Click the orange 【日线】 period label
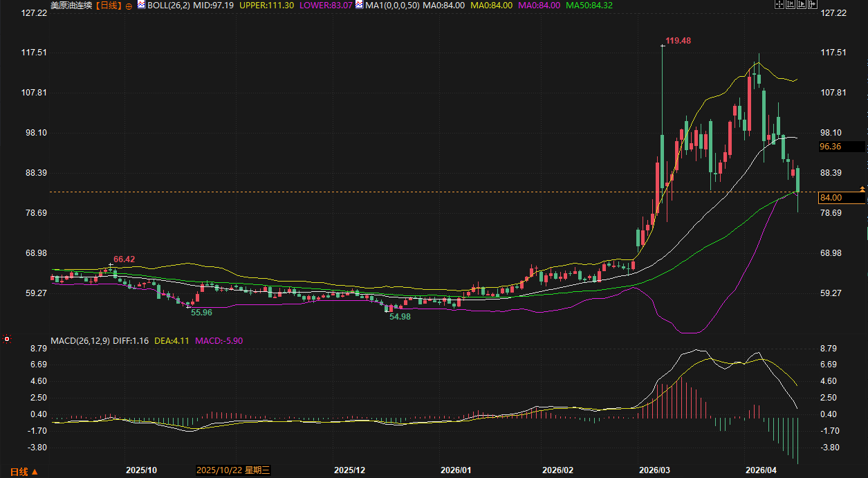The height and width of the screenshot is (478, 868). point(107,5)
